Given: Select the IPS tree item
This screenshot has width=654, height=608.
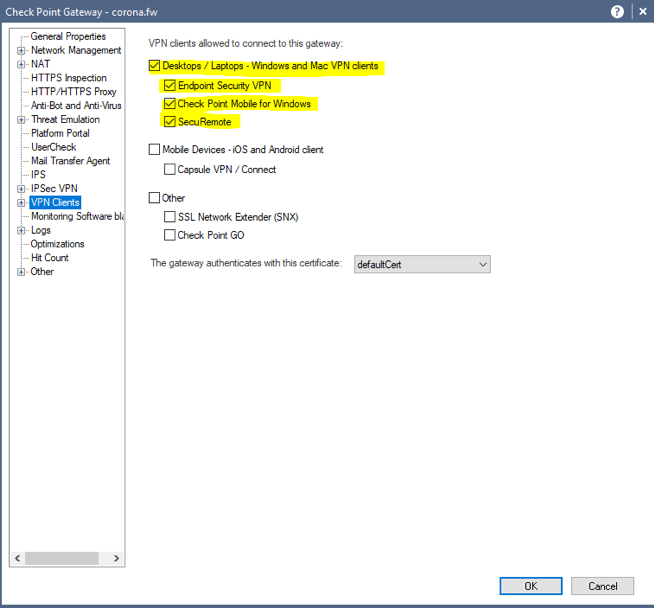Looking at the screenshot, I should point(38,174).
